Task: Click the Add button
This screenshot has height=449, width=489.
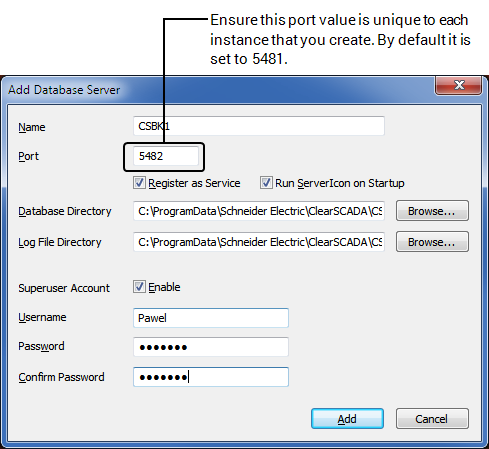Action: [x=347, y=419]
